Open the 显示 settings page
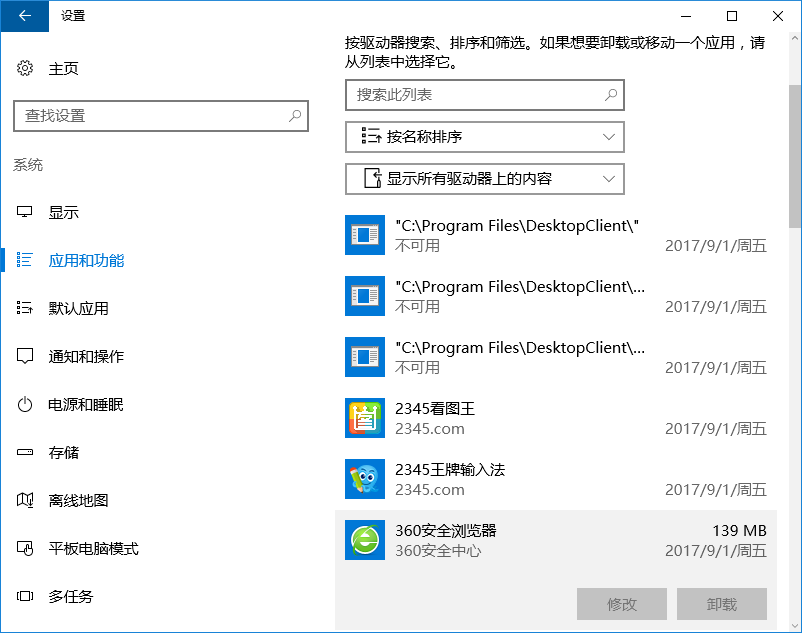The image size is (802, 633). pos(64,213)
